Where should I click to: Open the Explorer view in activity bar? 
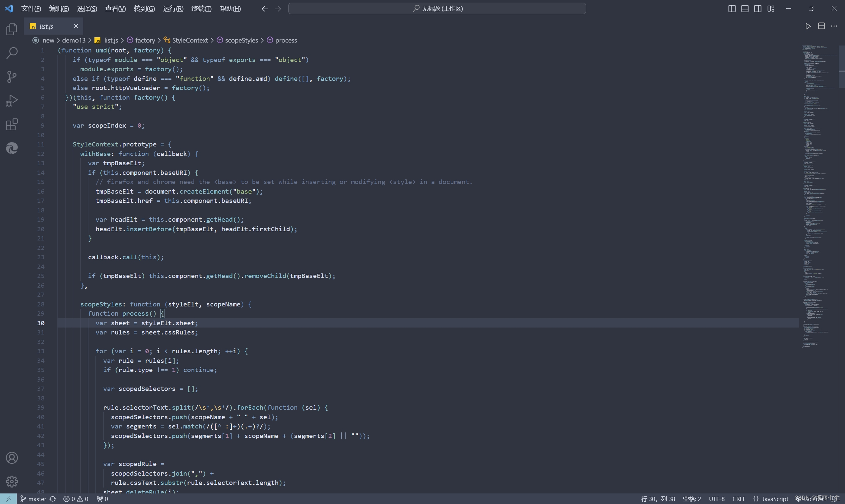(12, 30)
